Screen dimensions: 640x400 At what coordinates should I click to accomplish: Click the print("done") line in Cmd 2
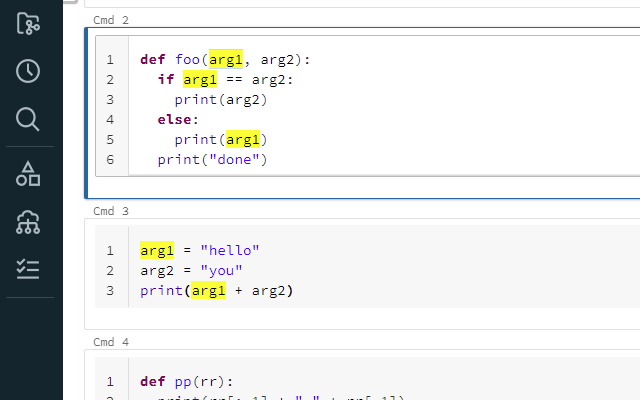tap(212, 160)
